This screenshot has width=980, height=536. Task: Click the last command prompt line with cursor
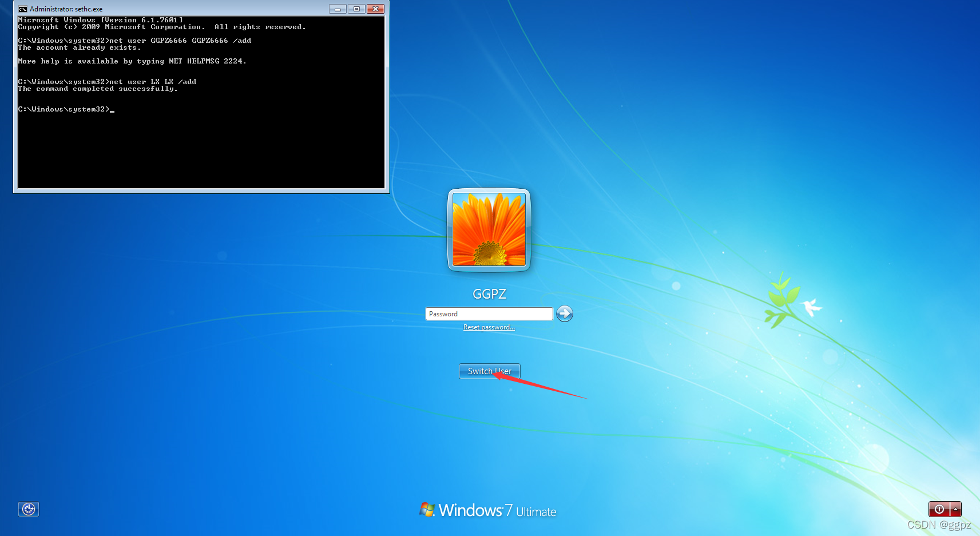click(66, 109)
